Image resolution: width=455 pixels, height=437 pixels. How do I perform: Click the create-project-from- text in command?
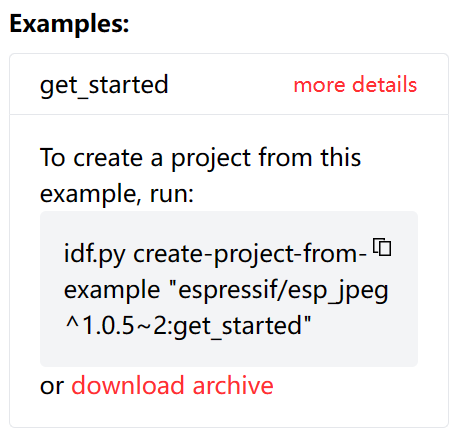pyautogui.click(x=250, y=255)
